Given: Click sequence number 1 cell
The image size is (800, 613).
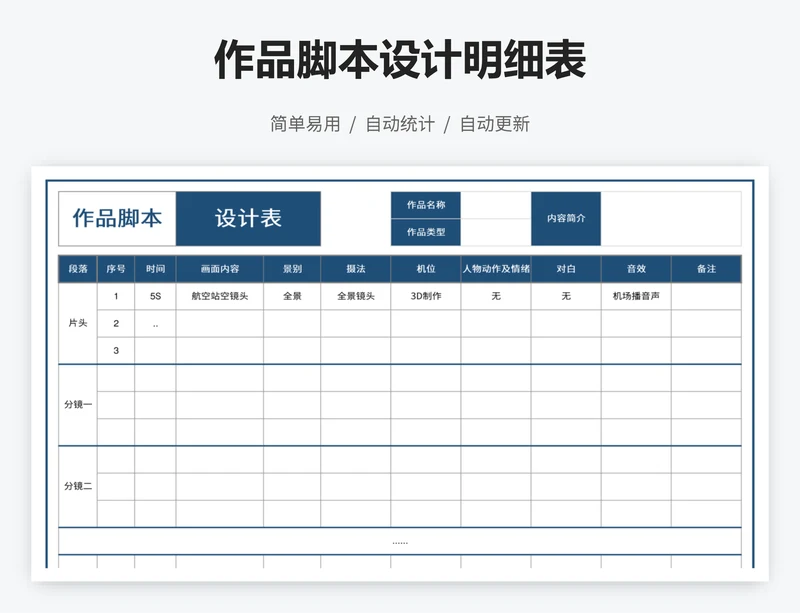Looking at the screenshot, I should 116,296.
